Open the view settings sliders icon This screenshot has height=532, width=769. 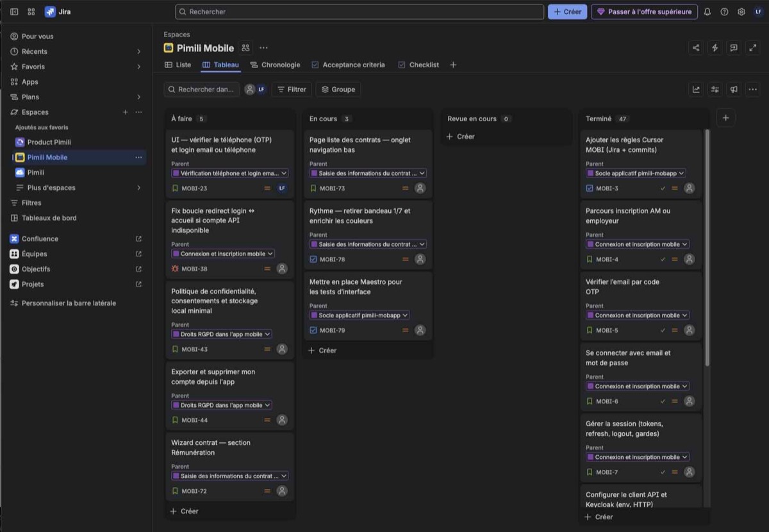point(715,89)
